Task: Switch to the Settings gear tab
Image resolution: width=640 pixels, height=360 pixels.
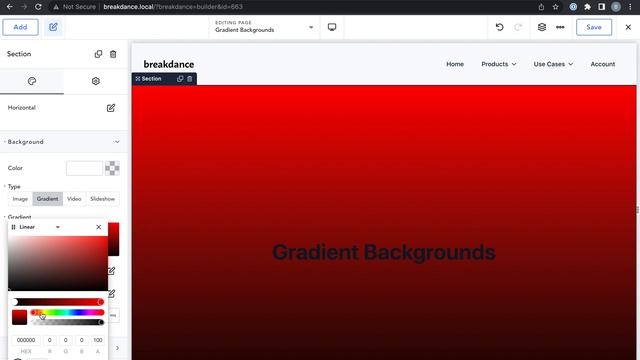Action: pos(96,81)
